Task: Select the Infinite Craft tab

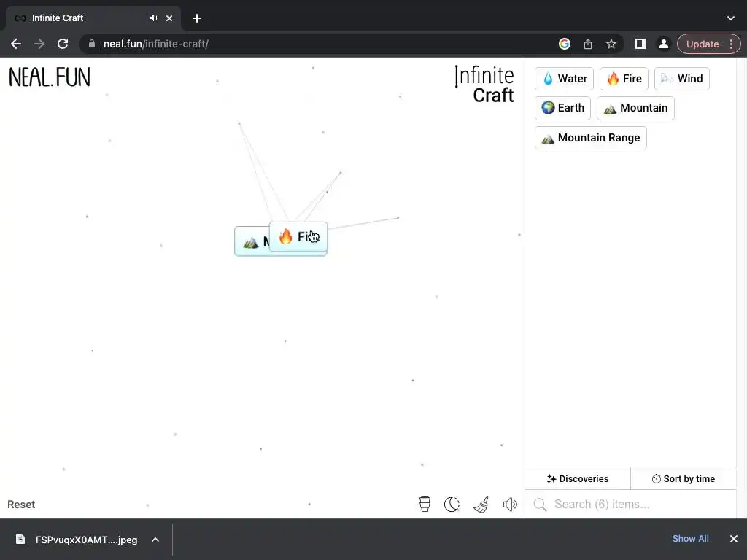Action: coord(93,18)
